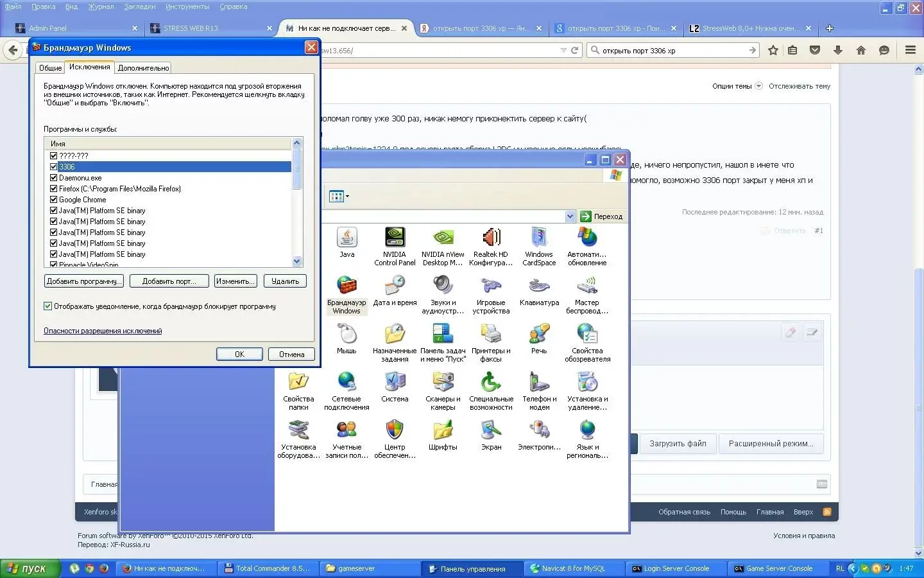
Task: Open Шрифты icon
Action: [x=443, y=435]
